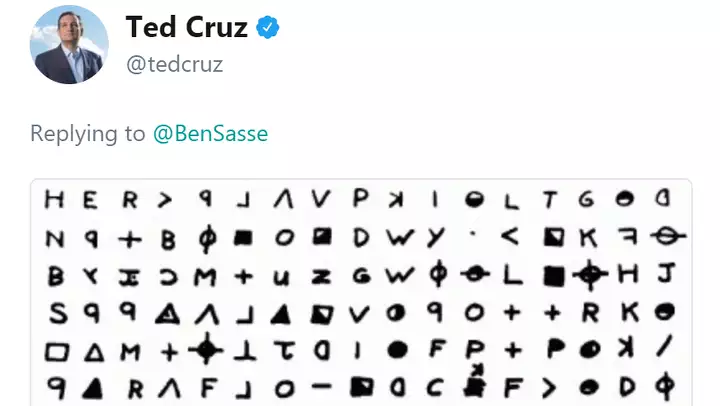Open the @BenSasse mention link

coord(210,133)
